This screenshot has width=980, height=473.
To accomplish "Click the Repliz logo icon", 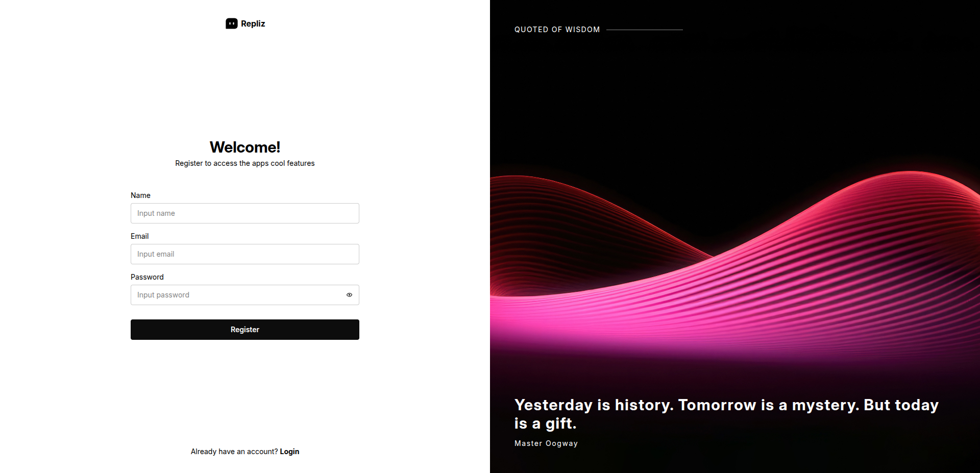I will (232, 23).
